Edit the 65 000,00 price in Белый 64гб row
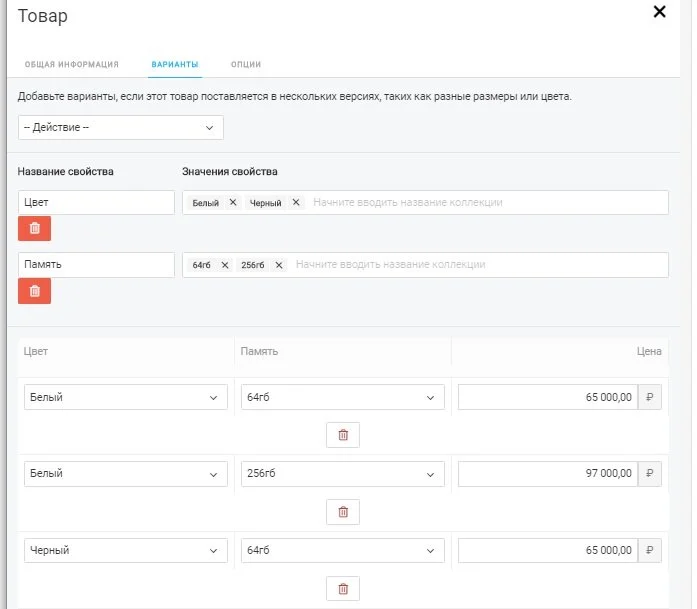This screenshot has height=609, width=697. 548,397
